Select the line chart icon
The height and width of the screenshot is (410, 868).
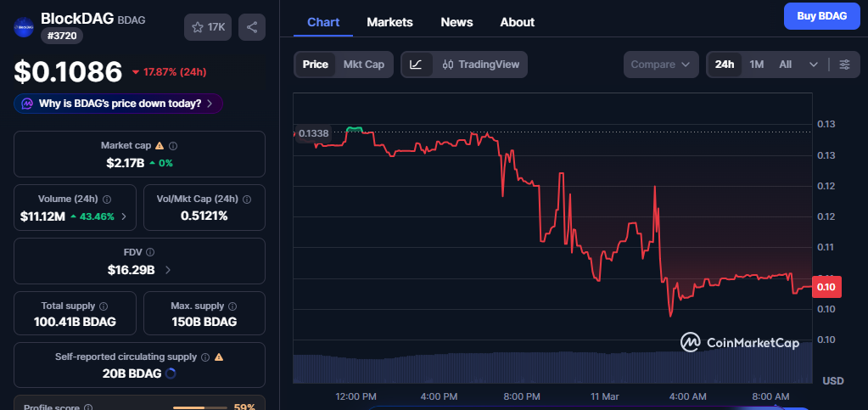417,65
